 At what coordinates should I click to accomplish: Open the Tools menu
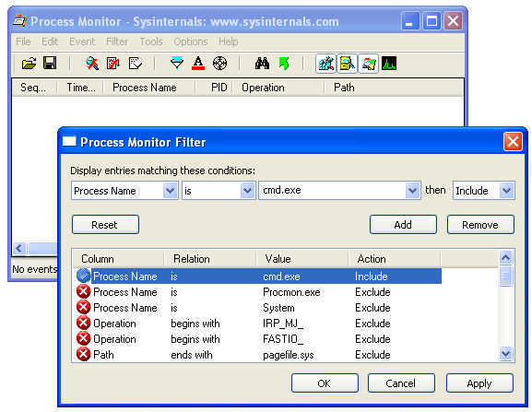pyautogui.click(x=151, y=41)
